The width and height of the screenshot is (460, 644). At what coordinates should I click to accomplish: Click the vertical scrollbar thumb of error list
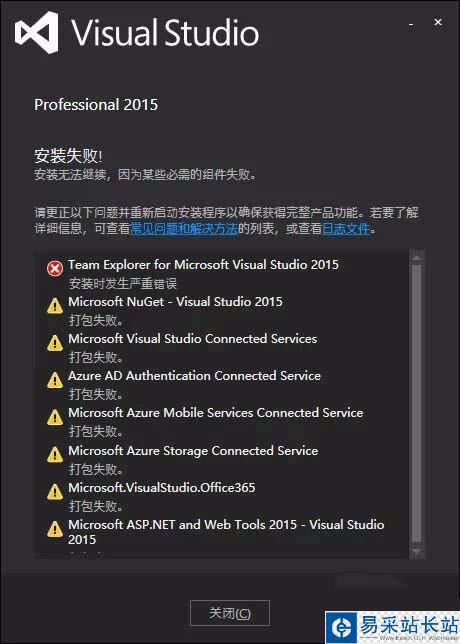(x=416, y=404)
